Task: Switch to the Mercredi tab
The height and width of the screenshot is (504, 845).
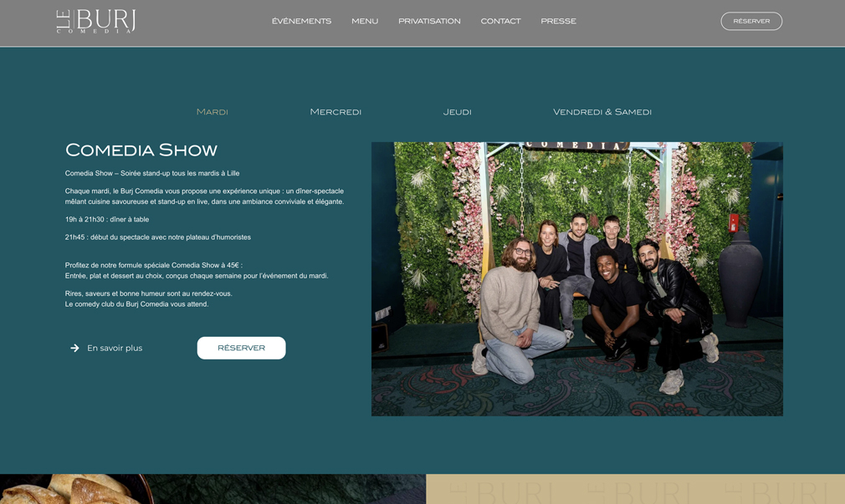Action: click(335, 112)
